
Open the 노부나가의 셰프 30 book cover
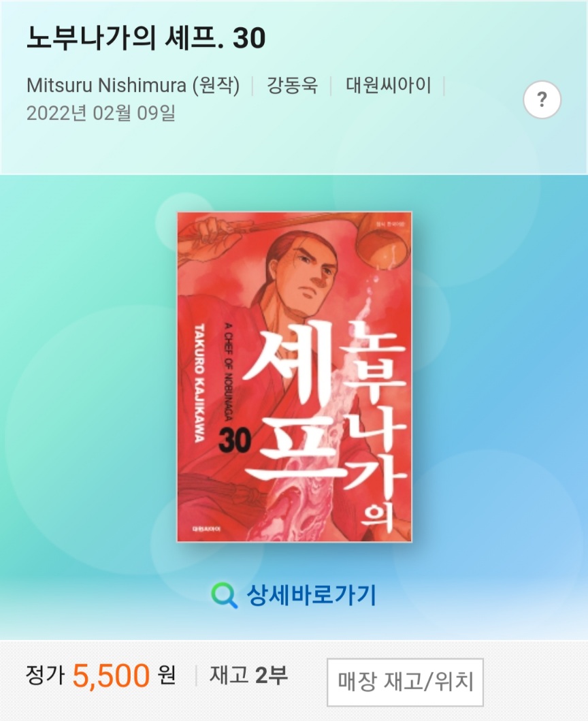[x=294, y=376]
